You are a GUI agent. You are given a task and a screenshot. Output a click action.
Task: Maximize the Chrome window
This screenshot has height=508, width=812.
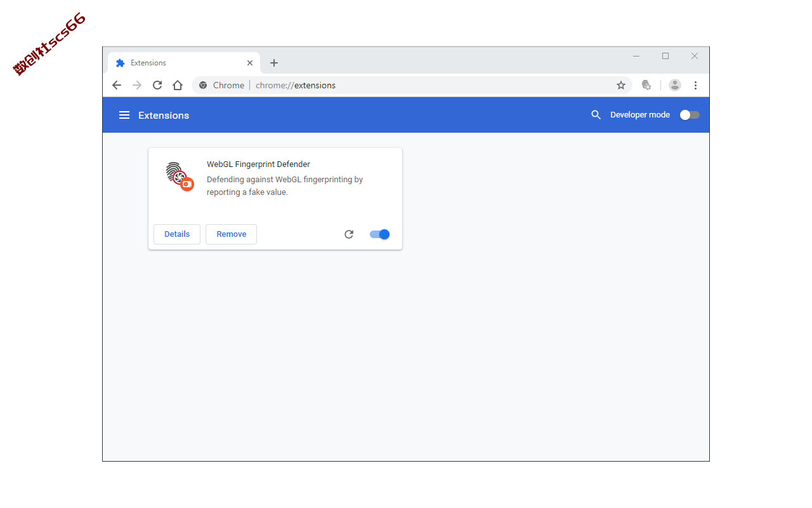click(665, 56)
